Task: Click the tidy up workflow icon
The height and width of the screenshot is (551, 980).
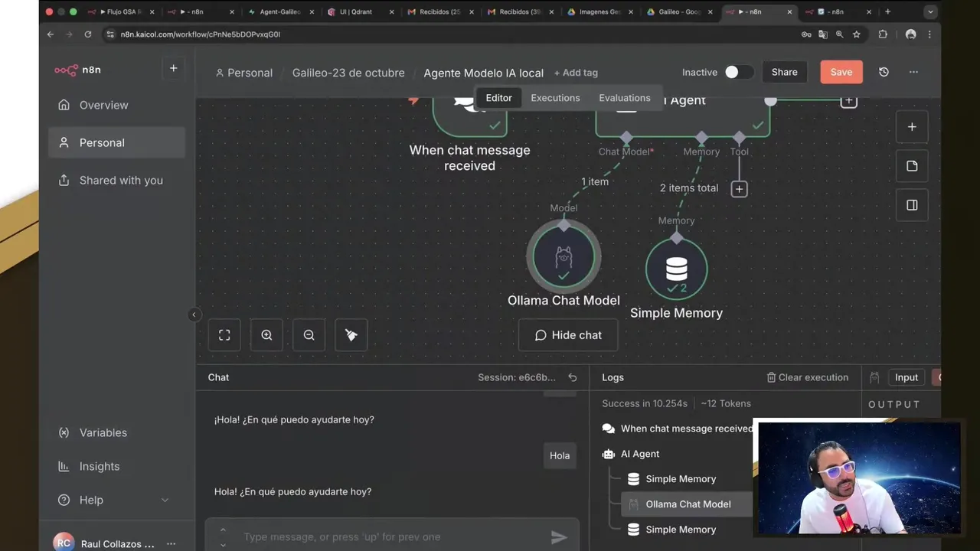Action: 351,335
